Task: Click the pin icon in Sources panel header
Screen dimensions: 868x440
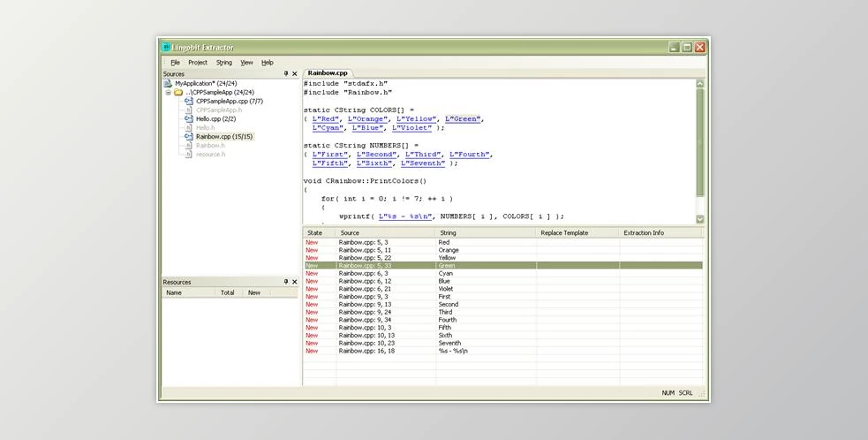Action: 285,74
